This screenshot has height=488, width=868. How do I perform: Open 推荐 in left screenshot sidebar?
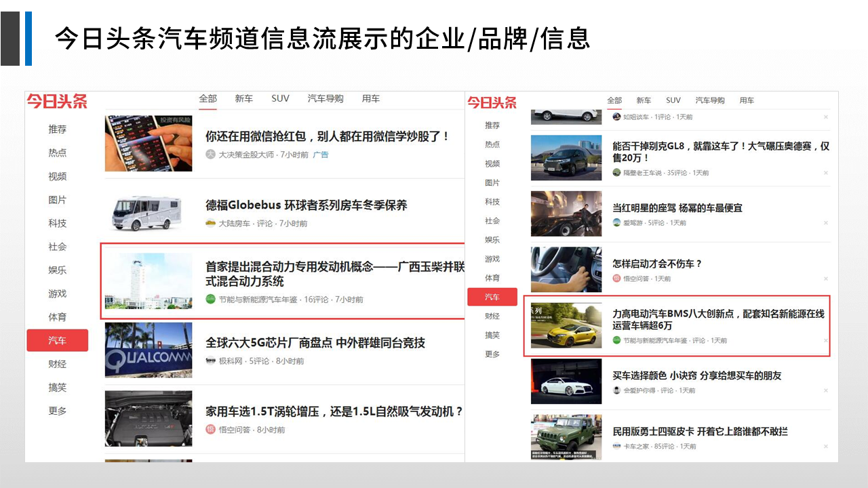(x=58, y=129)
